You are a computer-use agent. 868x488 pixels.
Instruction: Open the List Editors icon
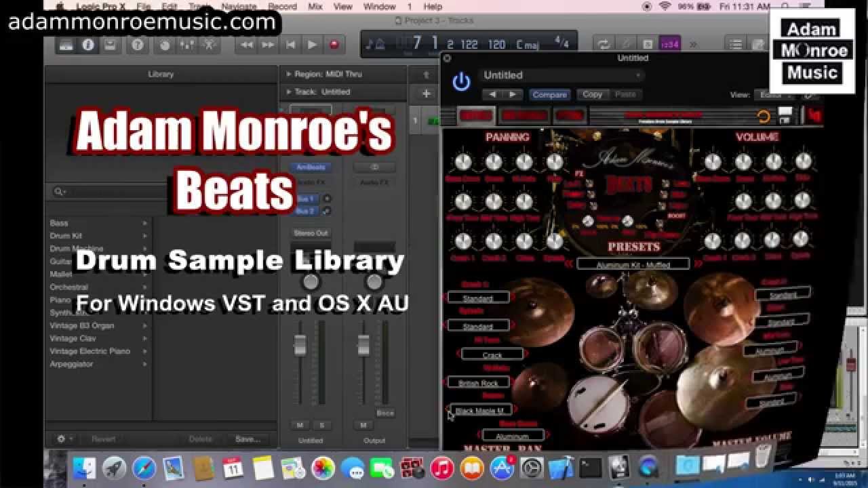(x=736, y=45)
